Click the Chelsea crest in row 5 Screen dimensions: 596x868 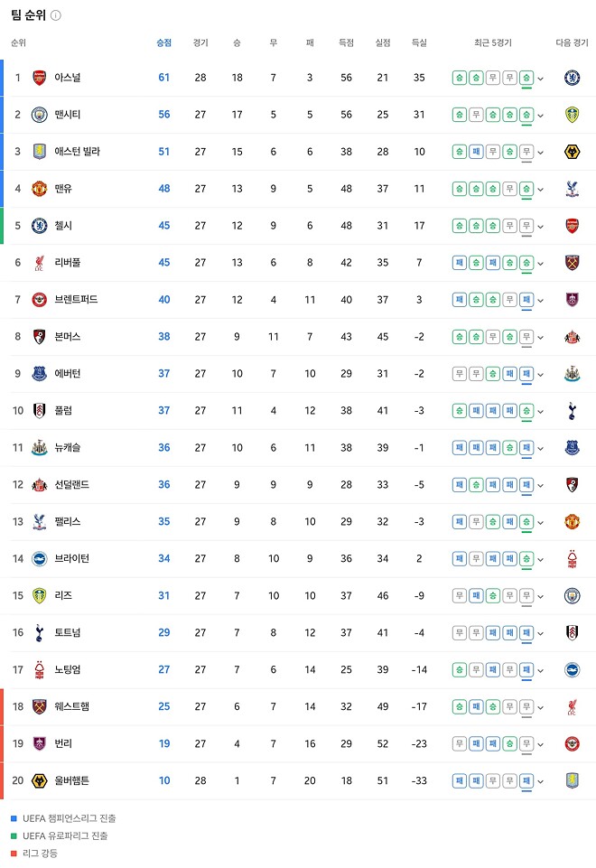pos(39,226)
